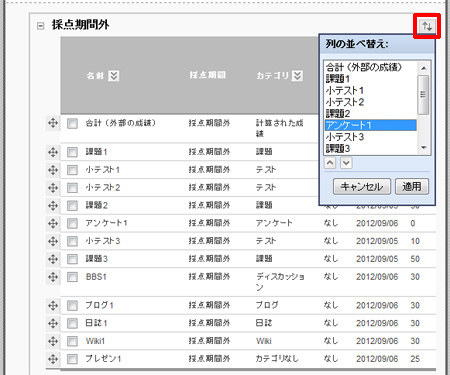
Task: Click the 適用 button
Action: click(412, 187)
